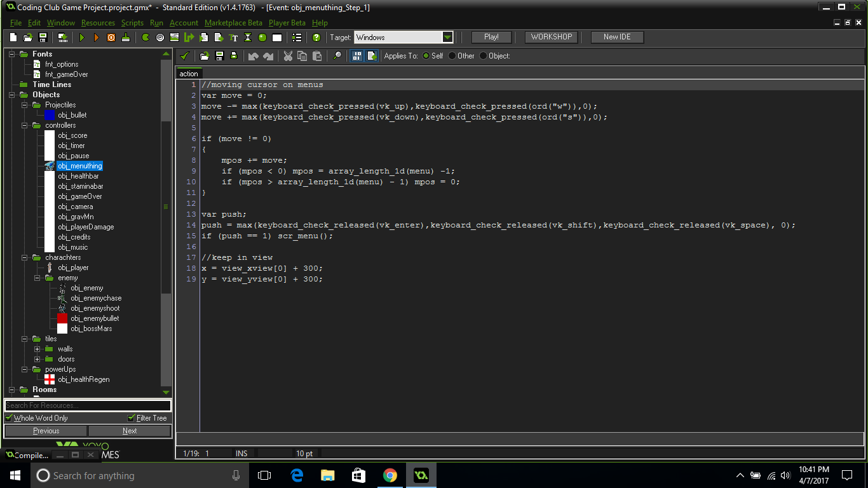
Task: Run the game with the green play icon
Action: [83, 37]
